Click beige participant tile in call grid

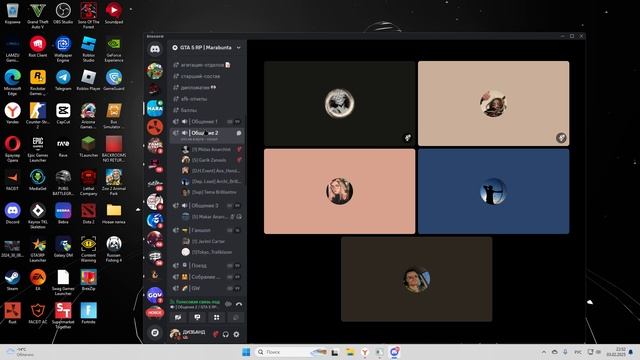493,104
